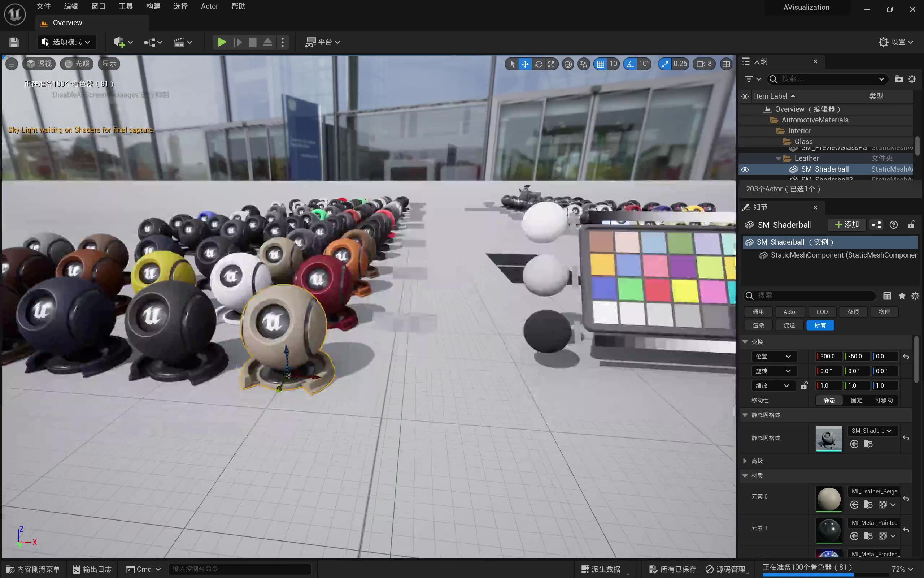
Task: Open the 旋转 rotation type dropdown
Action: [x=773, y=371]
